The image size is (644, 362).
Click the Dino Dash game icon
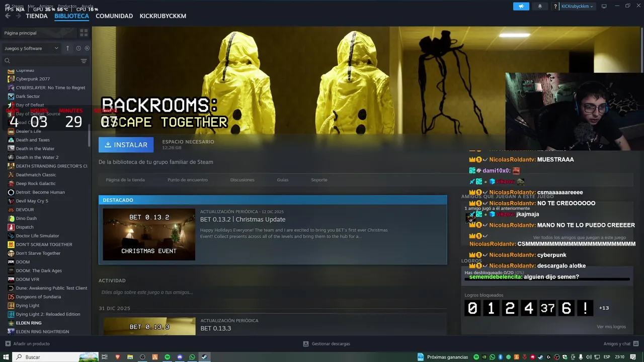click(x=11, y=218)
